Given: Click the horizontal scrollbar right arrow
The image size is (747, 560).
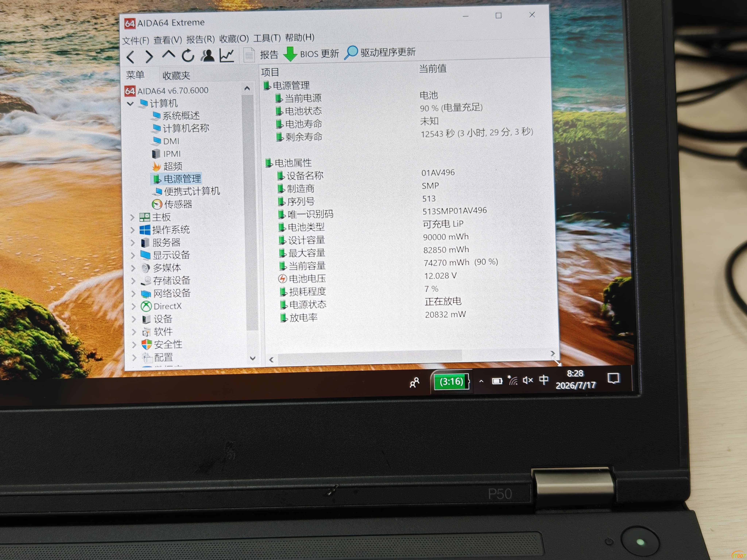Looking at the screenshot, I should coord(552,353).
